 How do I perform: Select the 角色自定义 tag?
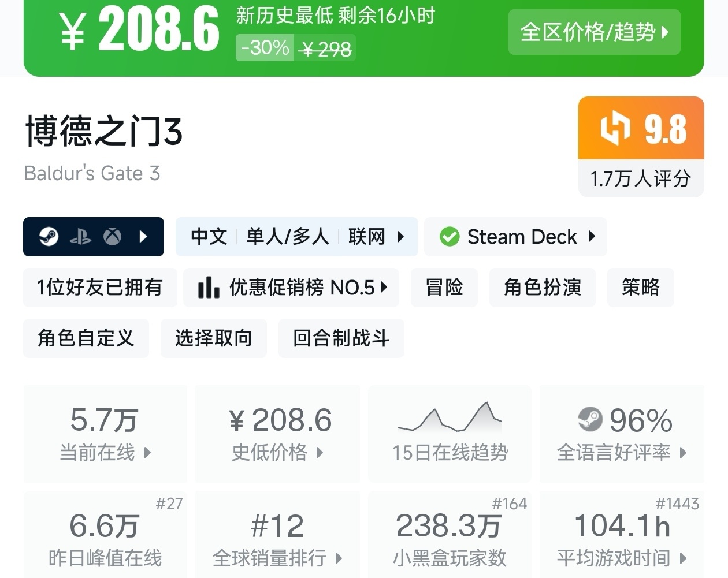tap(86, 338)
